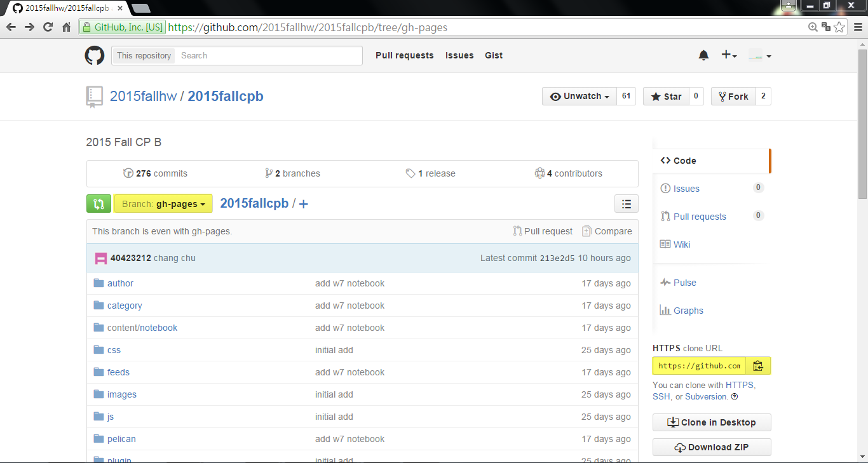Image resolution: width=868 pixels, height=463 pixels.
Task: Switch clone URL to SSH
Action: point(661,396)
